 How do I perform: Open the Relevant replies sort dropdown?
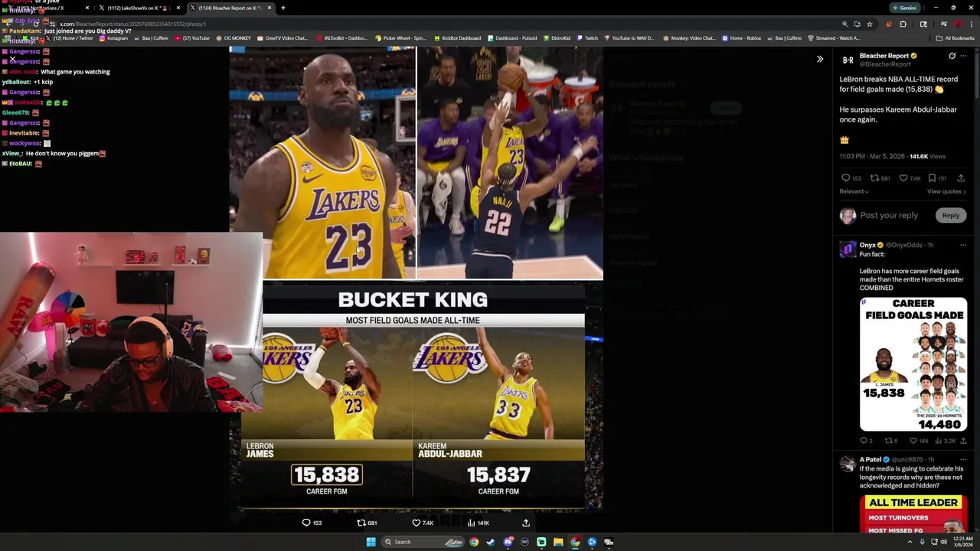coord(854,191)
